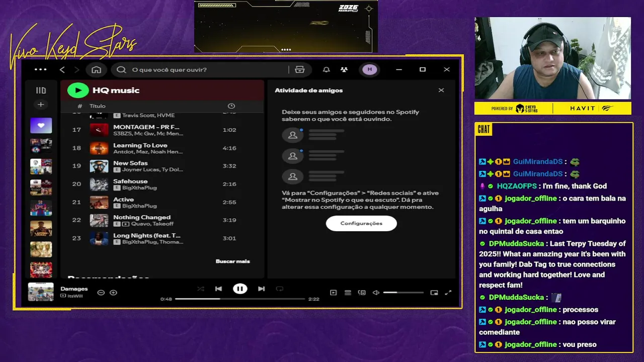Mute with the volume speaker icon
This screenshot has width=644, height=362.
pyautogui.click(x=376, y=292)
